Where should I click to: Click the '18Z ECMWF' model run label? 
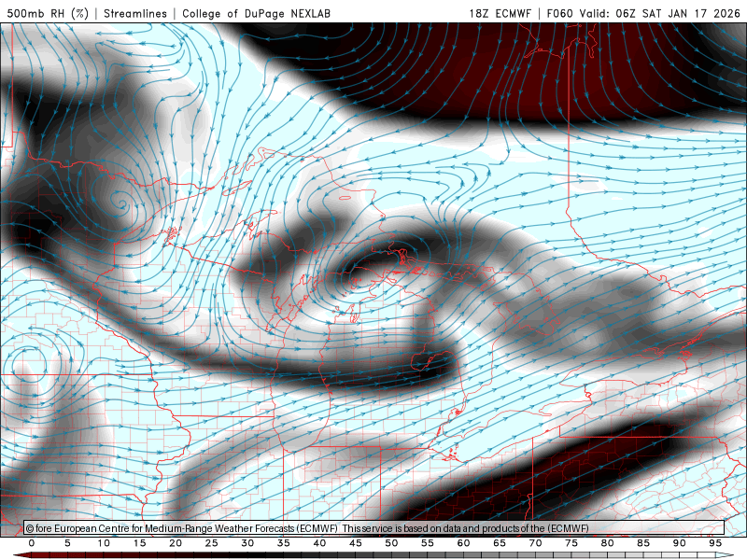coord(500,13)
